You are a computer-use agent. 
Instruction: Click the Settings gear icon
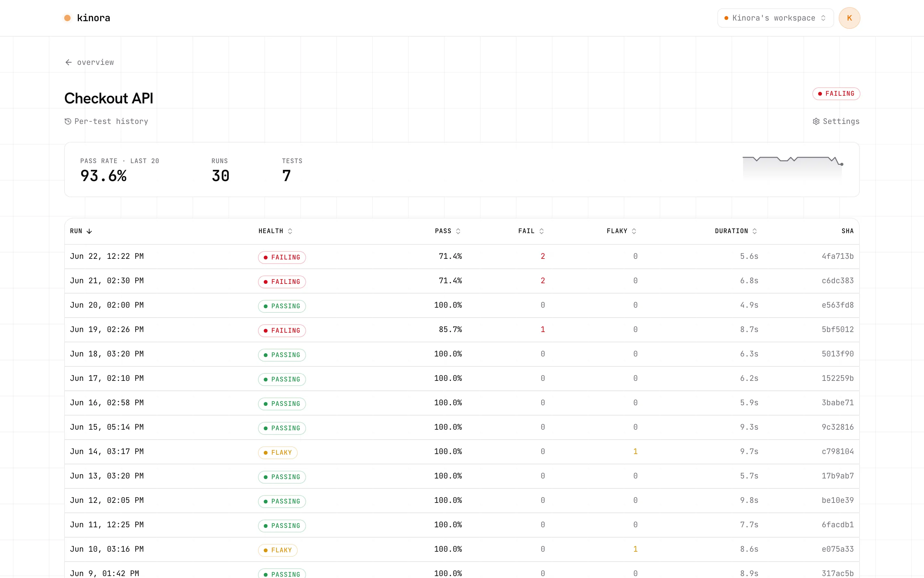[x=816, y=121]
